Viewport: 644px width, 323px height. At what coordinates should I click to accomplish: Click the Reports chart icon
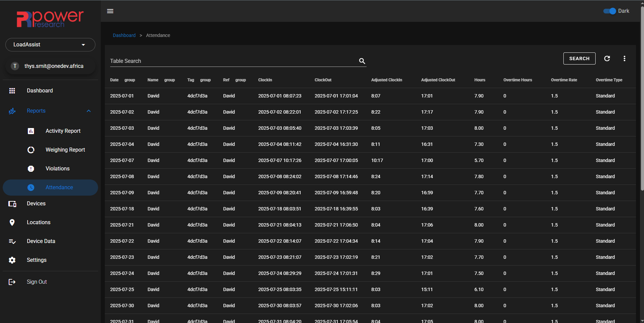pos(12,111)
